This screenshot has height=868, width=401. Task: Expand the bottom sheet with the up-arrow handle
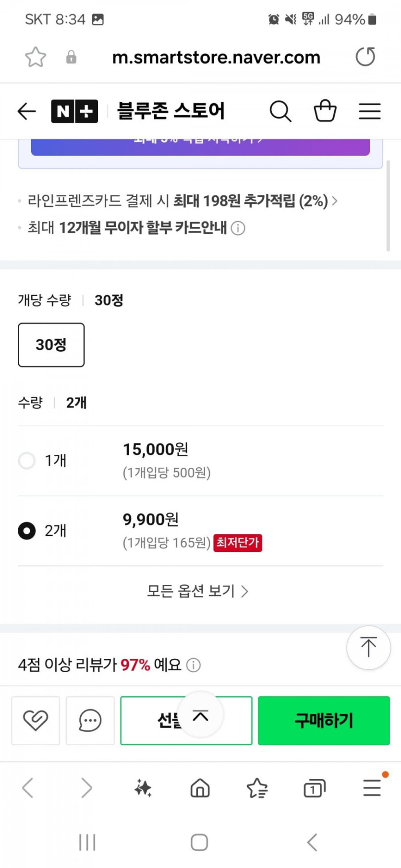pos(200,715)
